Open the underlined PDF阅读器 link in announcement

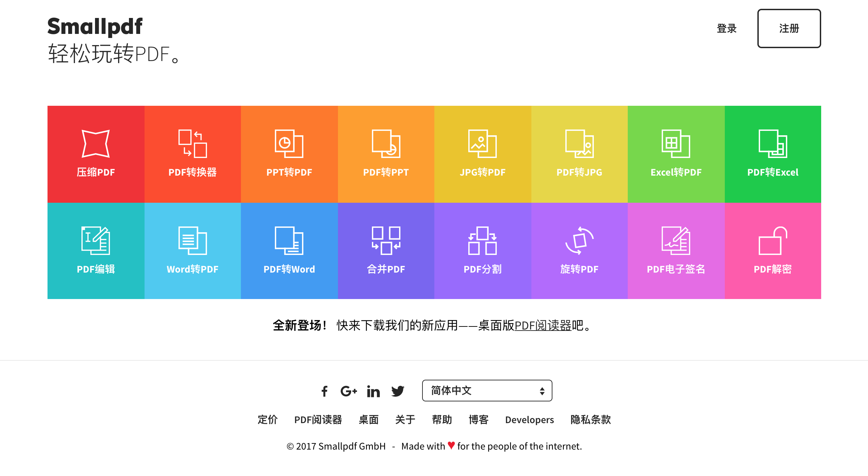[543, 325]
